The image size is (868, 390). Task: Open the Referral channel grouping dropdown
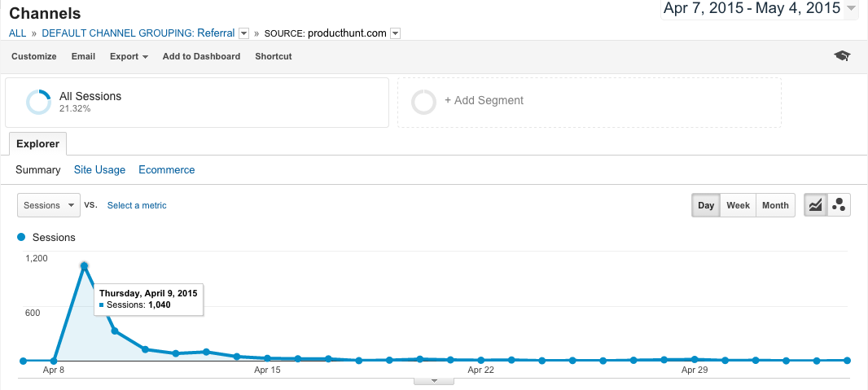coord(243,33)
